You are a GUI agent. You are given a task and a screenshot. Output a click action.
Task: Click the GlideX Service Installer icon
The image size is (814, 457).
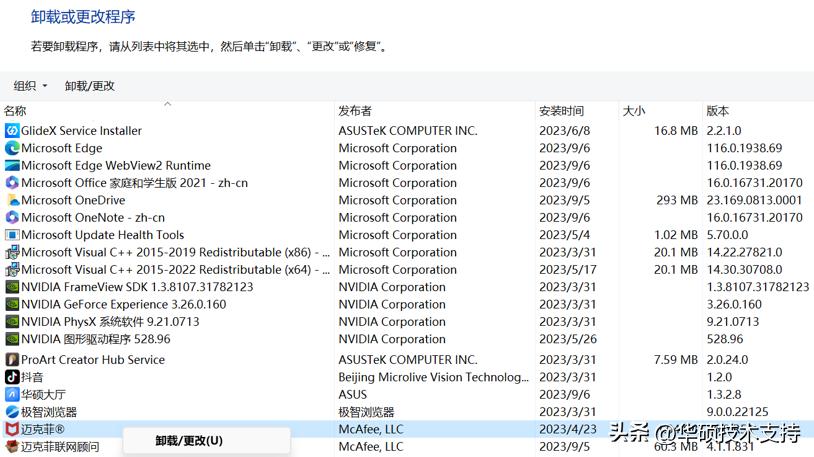click(12, 131)
